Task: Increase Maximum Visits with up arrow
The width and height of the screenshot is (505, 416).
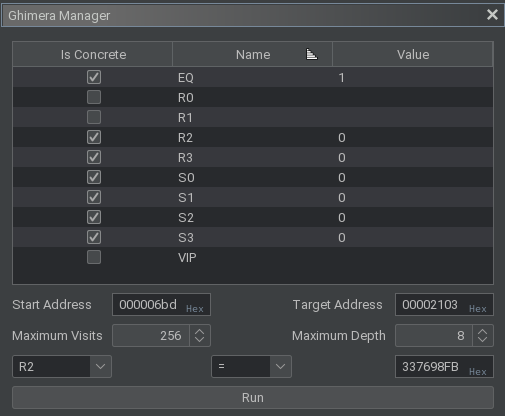Action: [200, 331]
